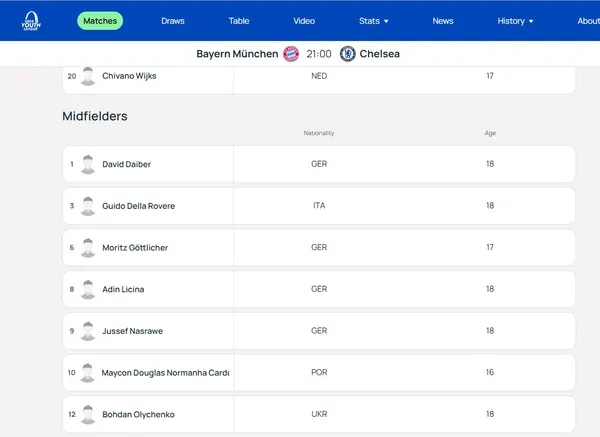
Task: Click Moritz Göttlicher's avatar icon
Action: tap(88, 248)
